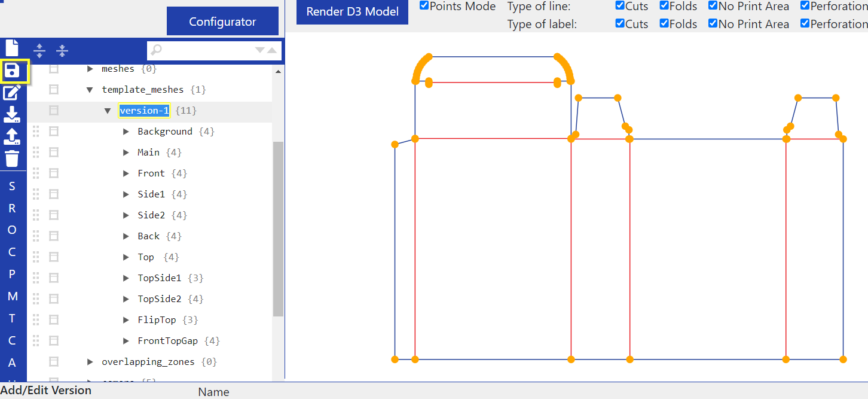Select the Side2 tree item
This screenshot has width=868, height=399.
[x=151, y=215]
